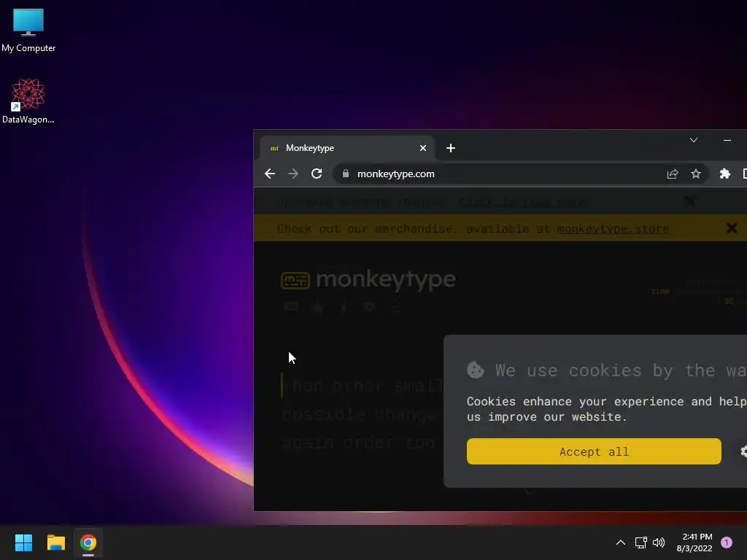Open the clock showing 2:41 PM
This screenshot has height=560, width=747.
(x=694, y=542)
